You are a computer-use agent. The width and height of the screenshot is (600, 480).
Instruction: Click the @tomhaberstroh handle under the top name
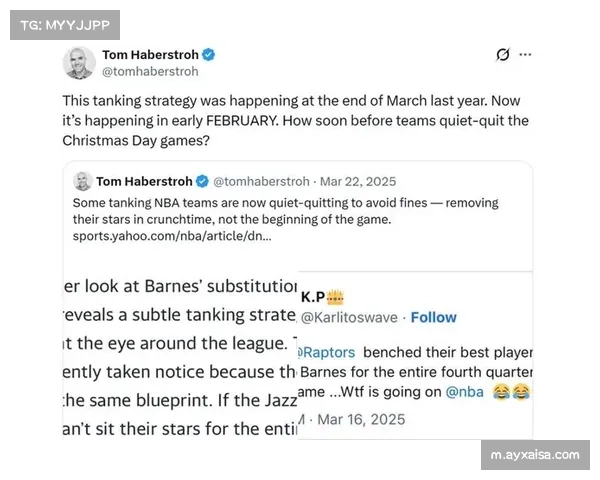(x=150, y=72)
